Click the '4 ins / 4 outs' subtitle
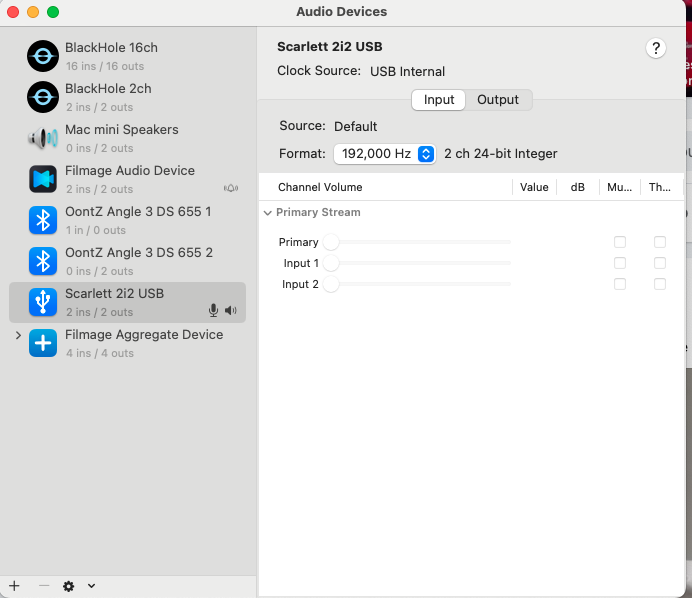 pyautogui.click(x=100, y=353)
